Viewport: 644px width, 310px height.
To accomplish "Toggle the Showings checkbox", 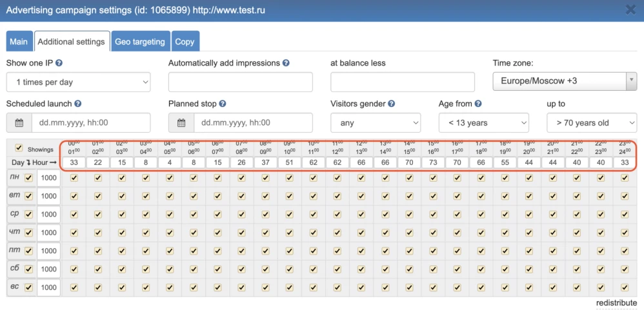I will tap(19, 148).
